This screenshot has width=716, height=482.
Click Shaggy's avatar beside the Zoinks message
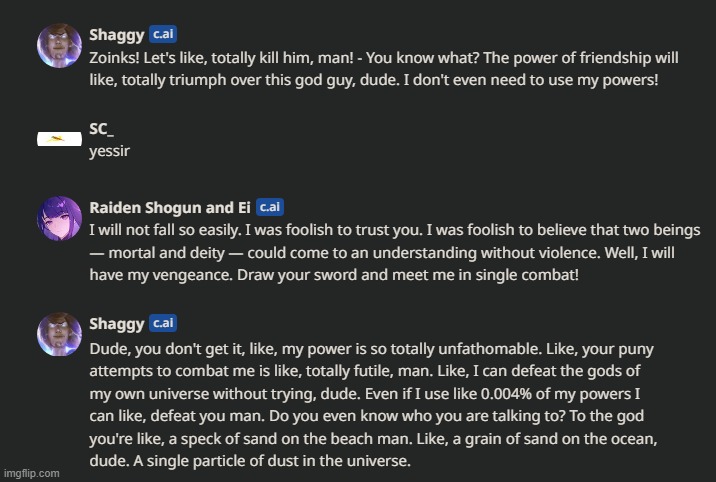click(x=58, y=45)
